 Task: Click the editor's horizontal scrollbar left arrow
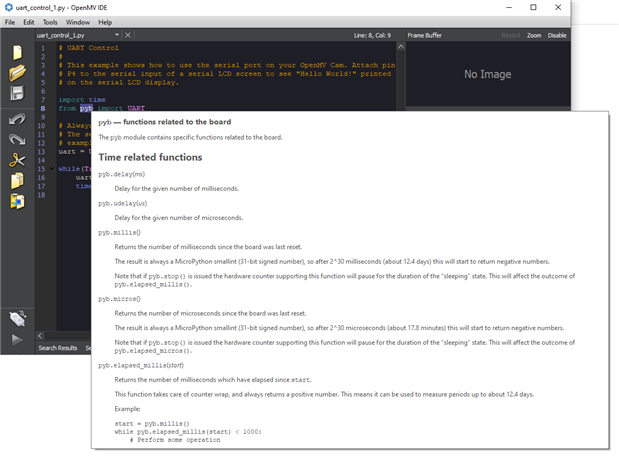pos(40,335)
